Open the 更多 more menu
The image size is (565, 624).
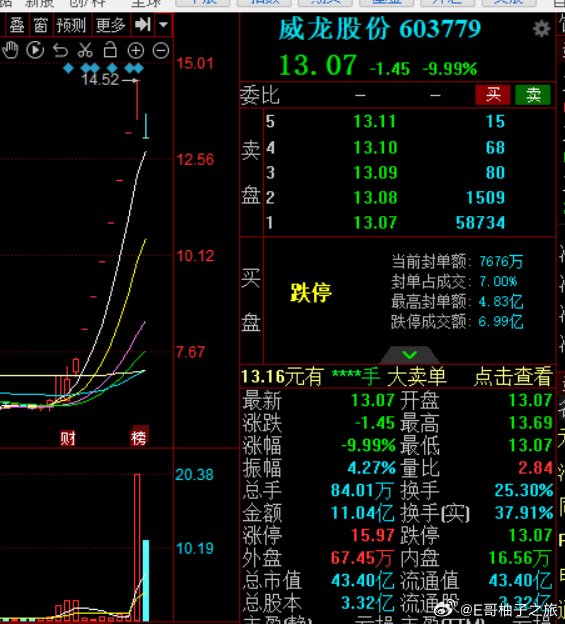coord(111,25)
